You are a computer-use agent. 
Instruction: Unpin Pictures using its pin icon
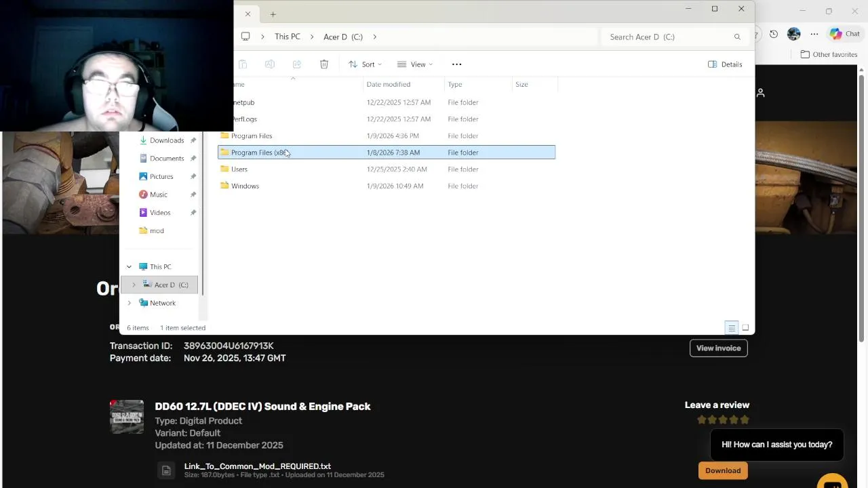[x=193, y=176]
